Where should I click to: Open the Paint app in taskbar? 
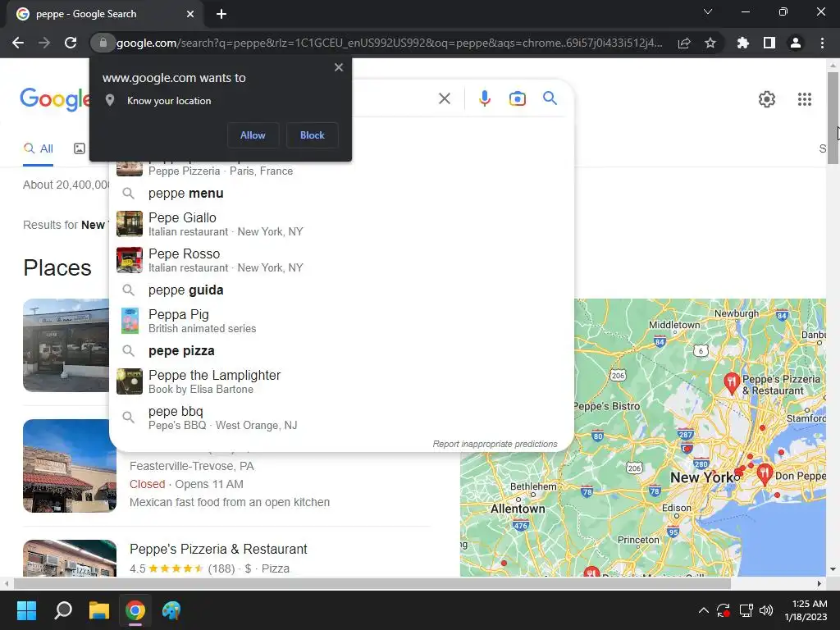(171, 610)
